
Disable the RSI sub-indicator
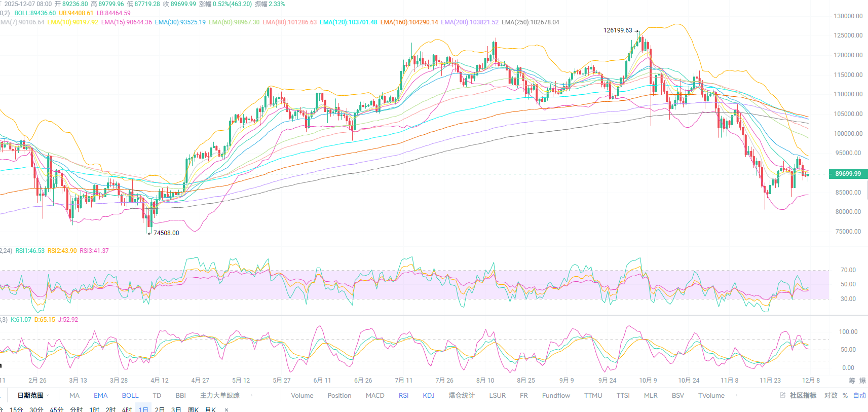coord(403,395)
